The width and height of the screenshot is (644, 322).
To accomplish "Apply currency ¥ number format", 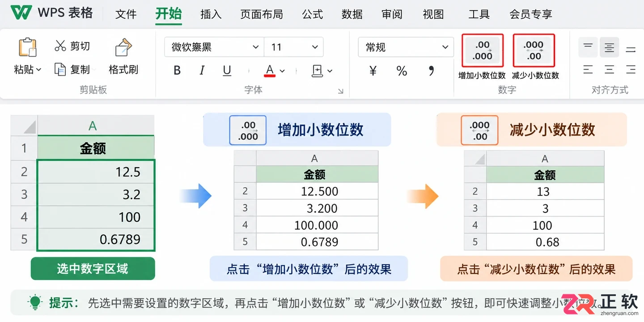I will (373, 71).
